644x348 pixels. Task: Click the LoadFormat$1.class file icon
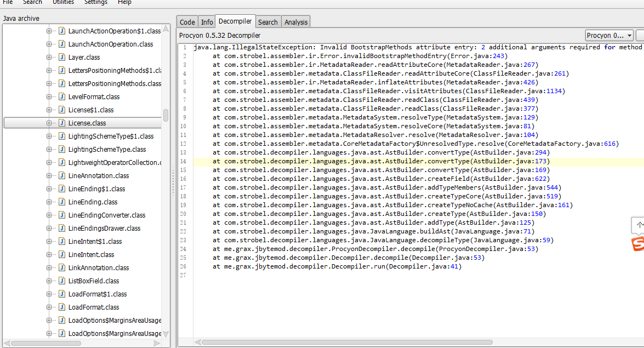point(62,294)
